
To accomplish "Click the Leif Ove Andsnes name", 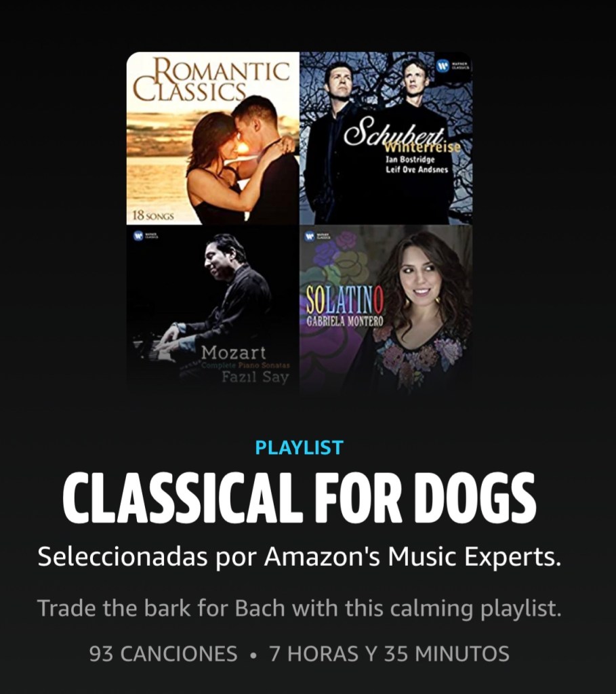I will click(417, 169).
